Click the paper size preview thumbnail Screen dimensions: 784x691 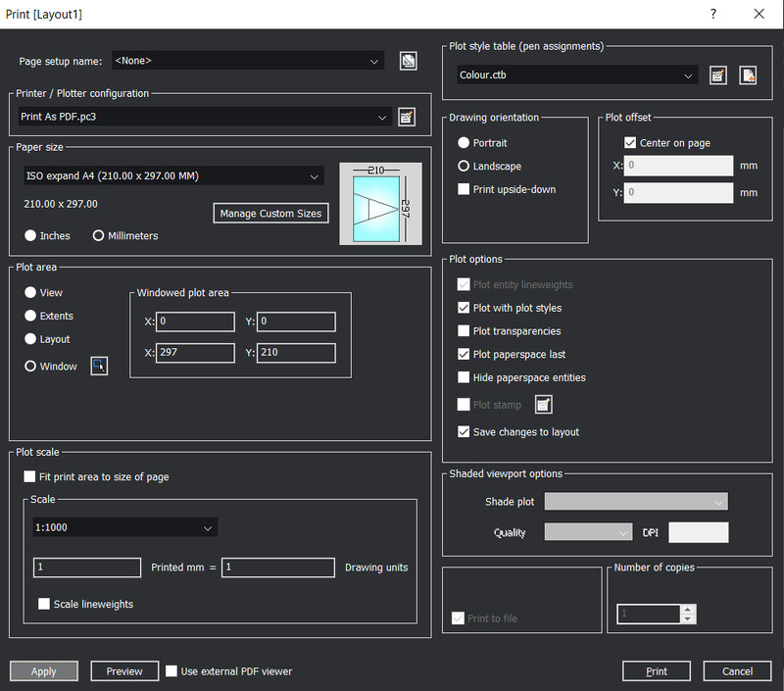[x=380, y=204]
